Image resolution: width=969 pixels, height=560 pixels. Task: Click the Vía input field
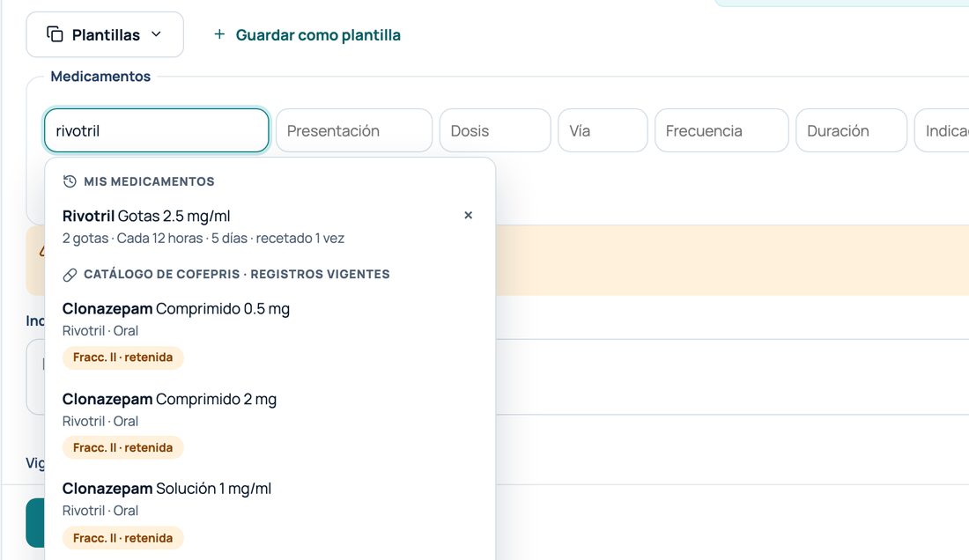(x=603, y=130)
